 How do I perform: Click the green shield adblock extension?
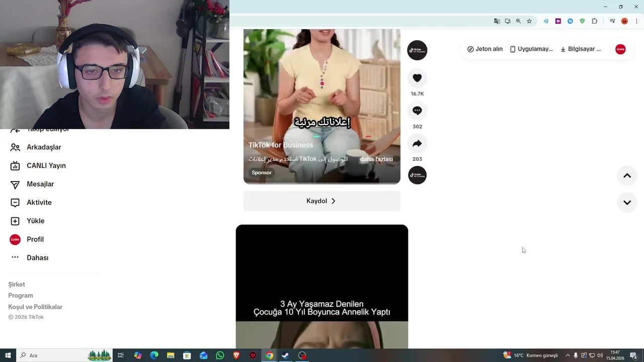[582, 21]
